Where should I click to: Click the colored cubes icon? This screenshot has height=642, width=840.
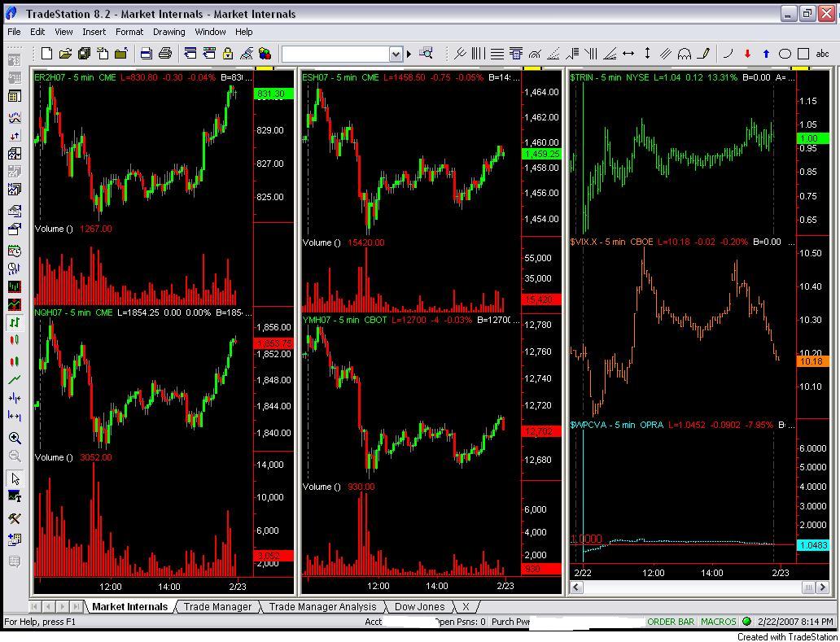tap(265, 53)
